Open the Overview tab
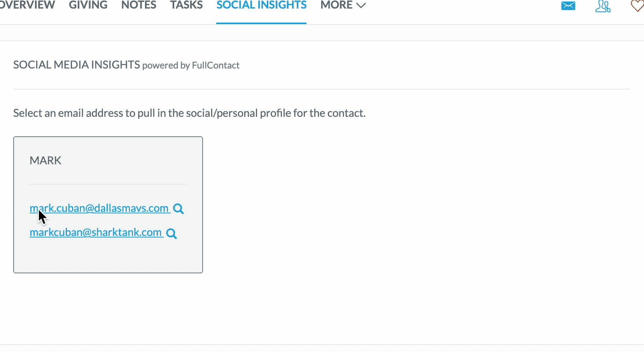The image size is (644, 352). (x=27, y=5)
